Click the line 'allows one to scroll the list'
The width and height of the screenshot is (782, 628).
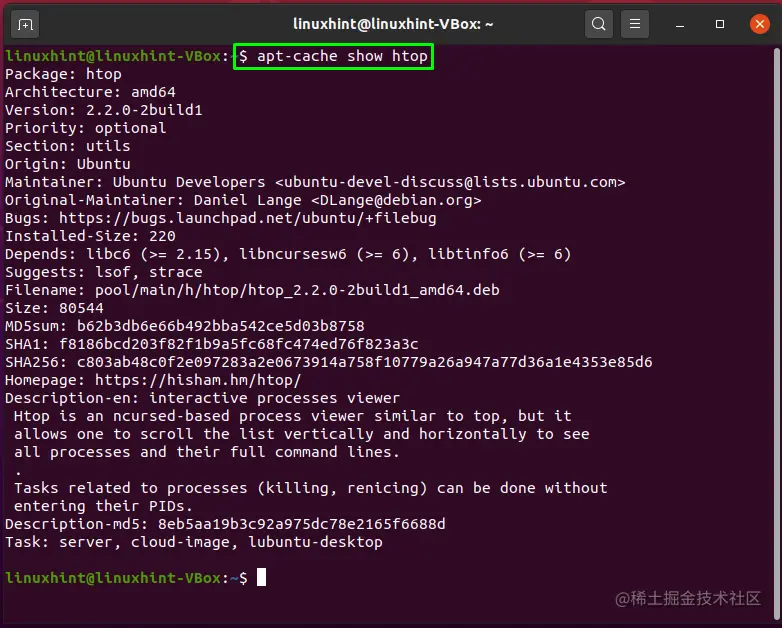tap(302, 434)
